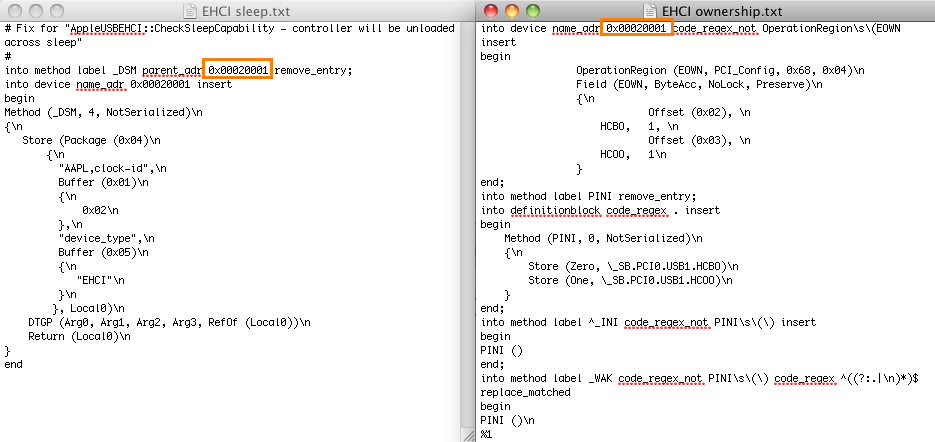Click 'remove_entry;' on the _DSM parent_adr line

[314, 70]
